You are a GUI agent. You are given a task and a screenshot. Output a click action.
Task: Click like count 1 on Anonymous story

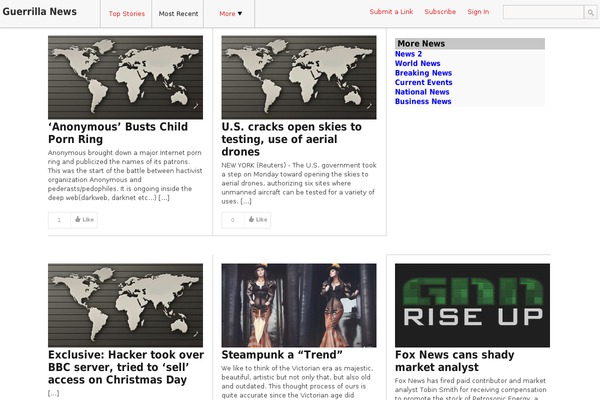tap(59, 220)
